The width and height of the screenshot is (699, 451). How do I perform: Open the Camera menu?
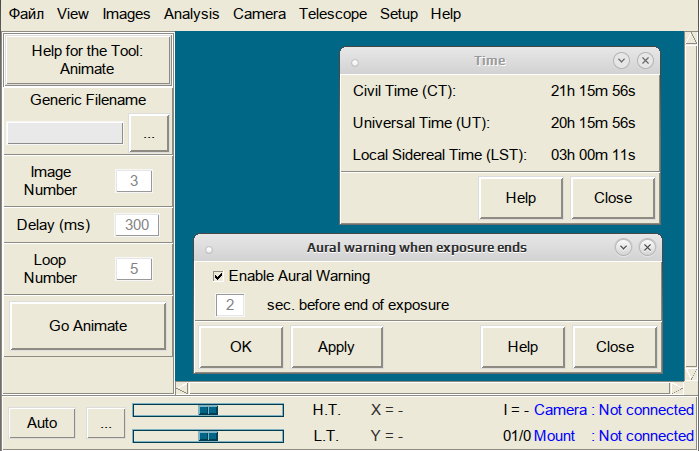(x=259, y=14)
